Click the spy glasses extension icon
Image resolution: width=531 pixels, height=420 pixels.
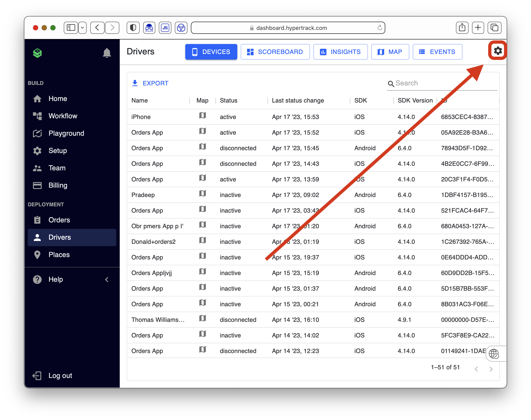click(149, 28)
